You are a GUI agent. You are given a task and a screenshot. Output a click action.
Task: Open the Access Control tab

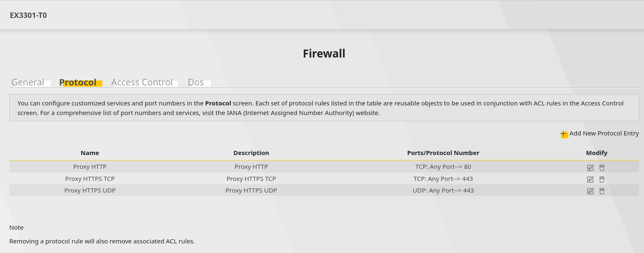coord(142,82)
